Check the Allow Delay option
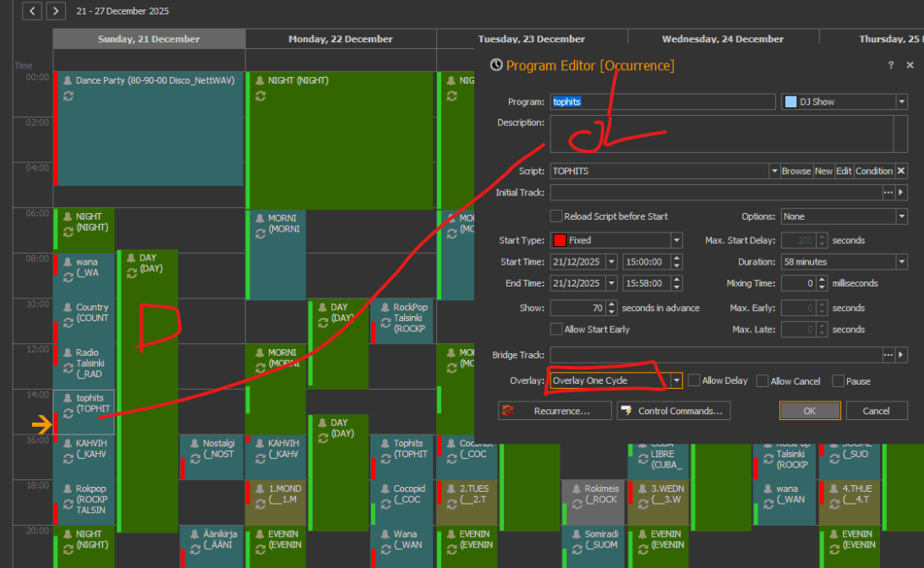This screenshot has height=568, width=924. (x=693, y=381)
